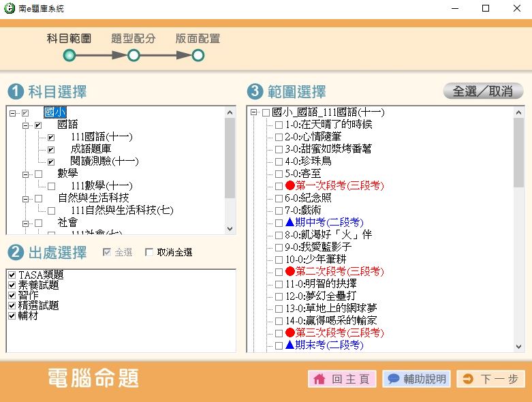Tick the 4-0:珍珠鳥 lesson checkbox
532x402 pixels.
point(278,161)
